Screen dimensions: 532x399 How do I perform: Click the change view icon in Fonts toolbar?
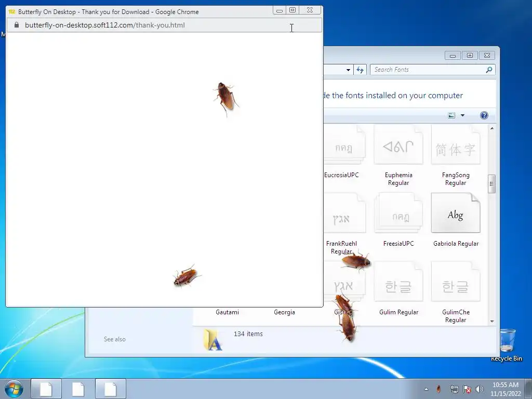point(451,115)
